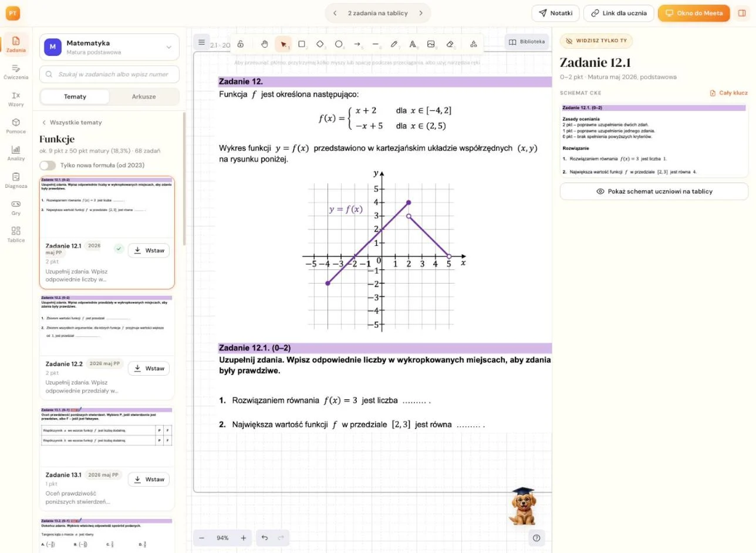756x553 pixels.
Task: Go to next board task
Action: coord(421,13)
